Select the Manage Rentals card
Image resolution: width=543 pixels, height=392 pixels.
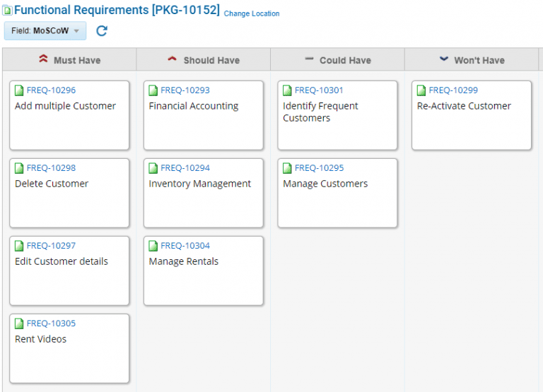click(204, 271)
